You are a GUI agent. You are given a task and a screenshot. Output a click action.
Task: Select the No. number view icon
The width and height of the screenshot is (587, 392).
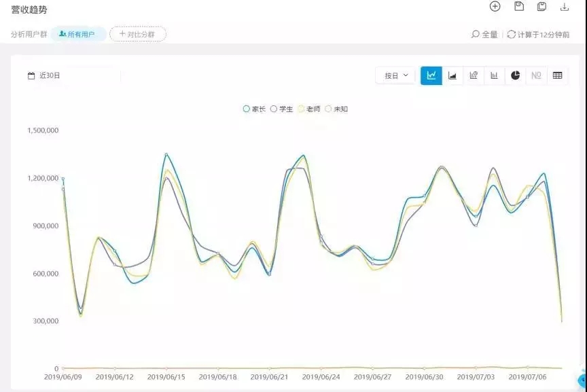click(536, 75)
